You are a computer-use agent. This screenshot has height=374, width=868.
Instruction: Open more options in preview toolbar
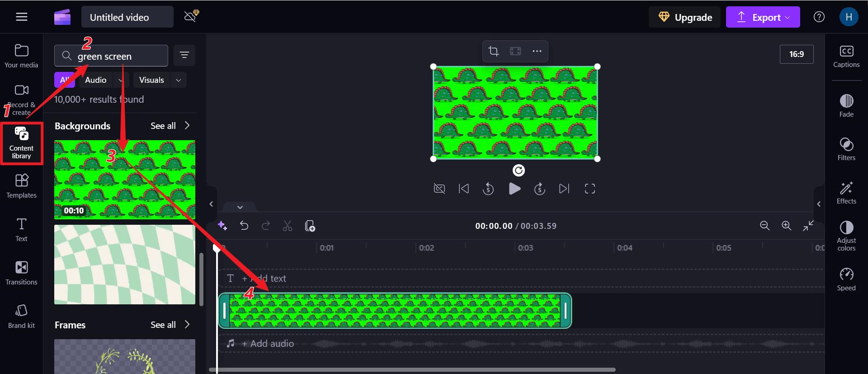(x=537, y=51)
